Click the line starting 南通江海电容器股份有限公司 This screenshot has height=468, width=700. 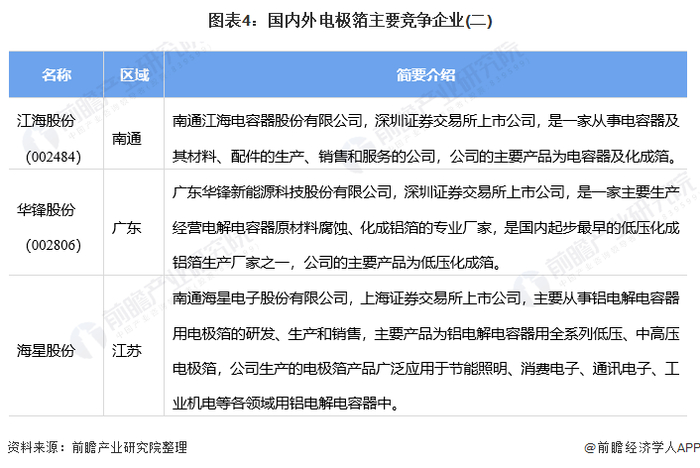coord(425,121)
